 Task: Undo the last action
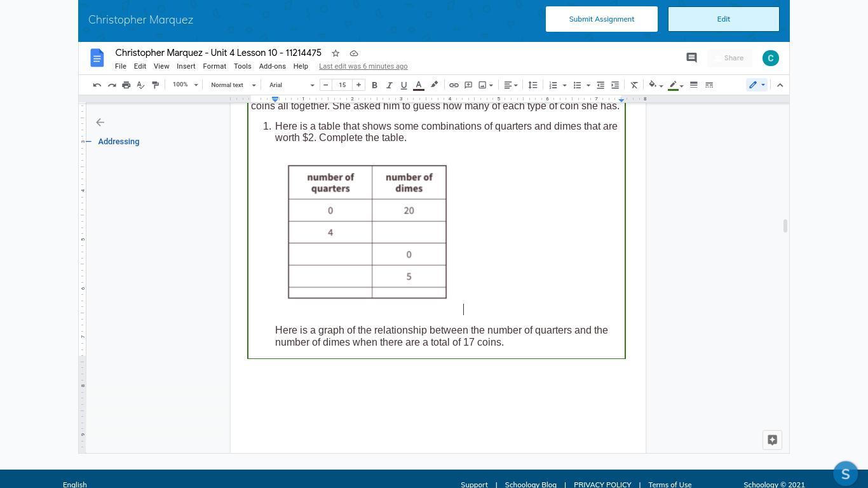(97, 85)
